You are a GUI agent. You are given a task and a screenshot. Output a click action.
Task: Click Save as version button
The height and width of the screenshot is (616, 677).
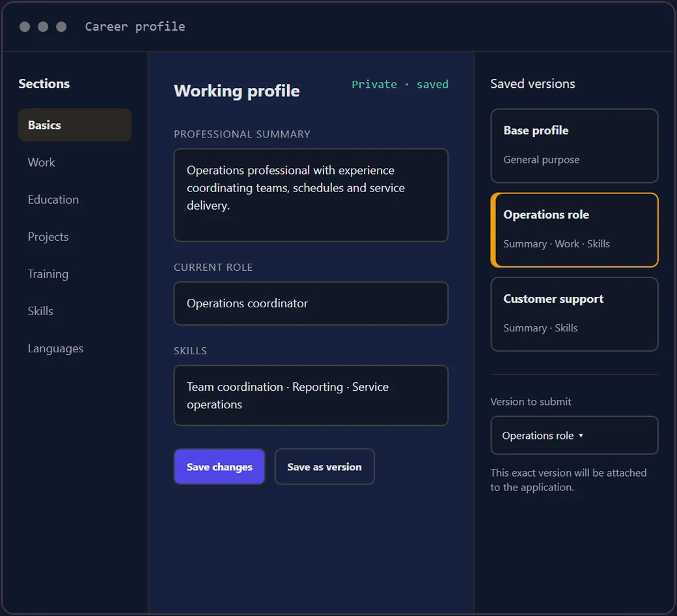click(x=325, y=466)
